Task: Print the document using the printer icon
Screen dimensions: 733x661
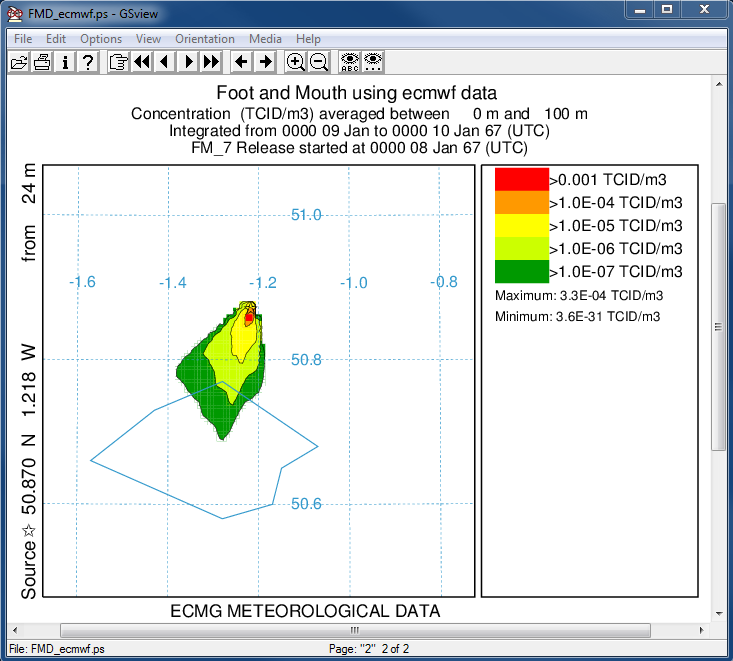Action: [42, 62]
